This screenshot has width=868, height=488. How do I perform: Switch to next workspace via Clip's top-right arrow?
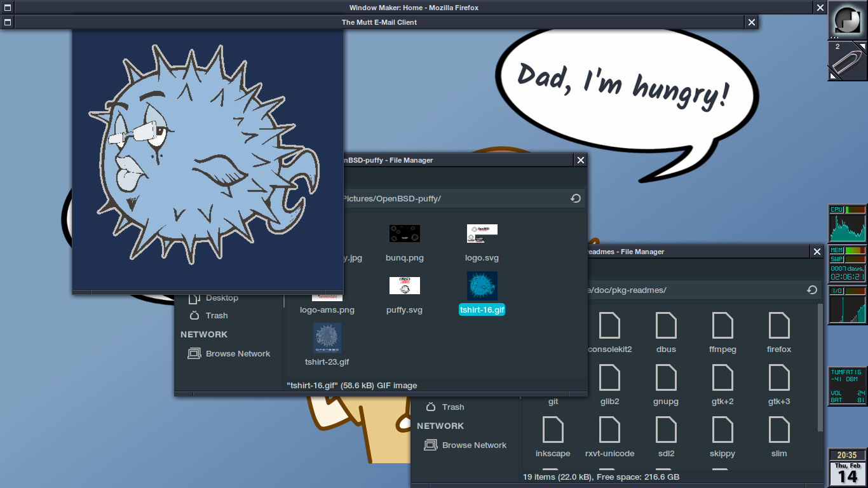862,46
